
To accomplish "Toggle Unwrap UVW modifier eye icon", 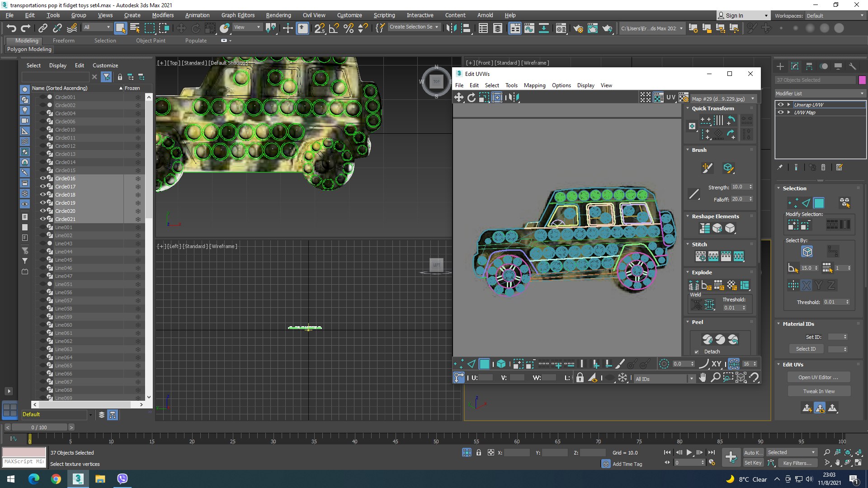I will 780,104.
